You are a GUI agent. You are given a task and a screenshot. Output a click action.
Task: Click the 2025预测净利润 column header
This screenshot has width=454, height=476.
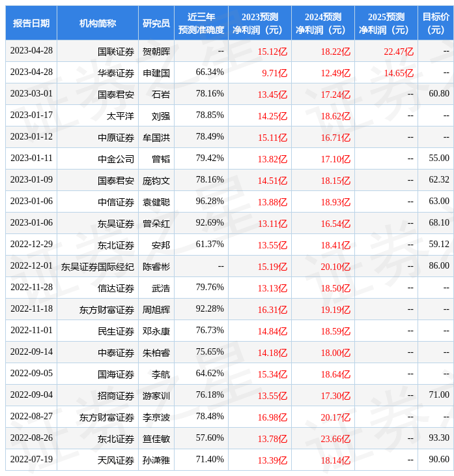click(x=386, y=23)
